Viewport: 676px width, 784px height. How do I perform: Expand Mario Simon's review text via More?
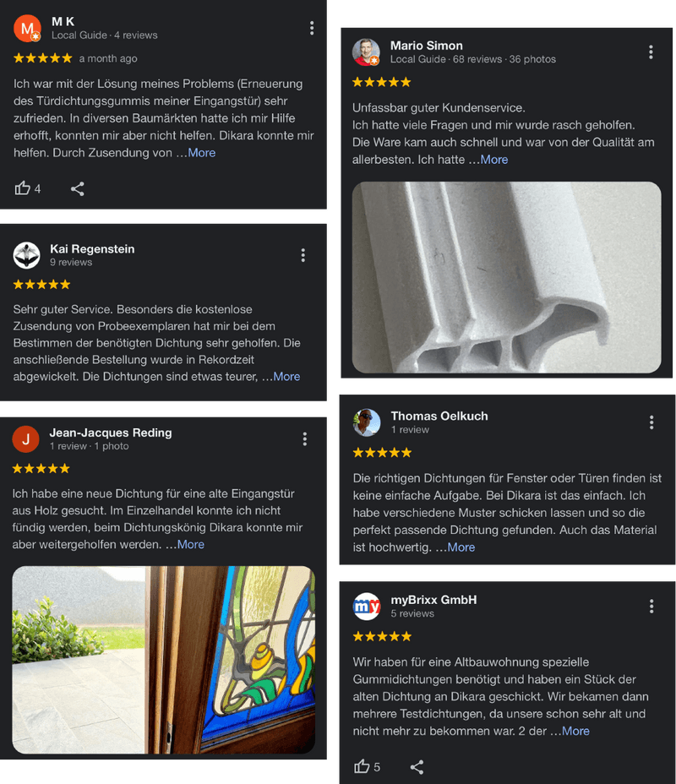pyautogui.click(x=494, y=160)
